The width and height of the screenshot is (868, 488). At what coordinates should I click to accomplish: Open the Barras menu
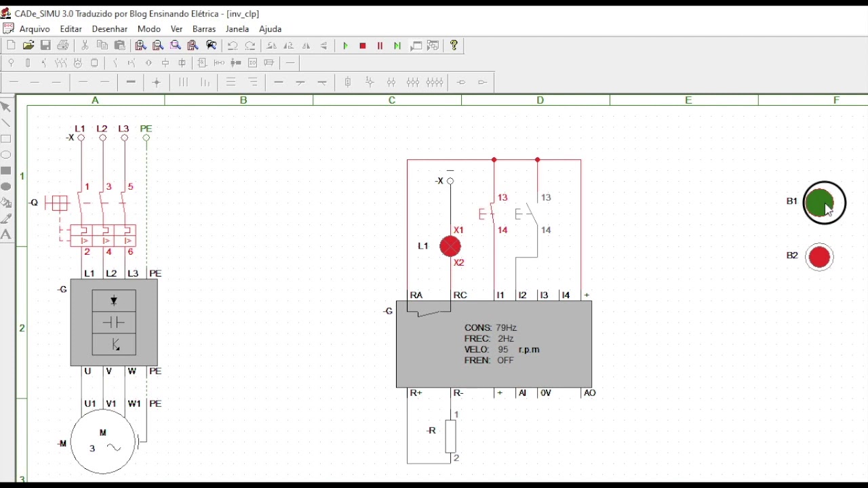point(204,29)
